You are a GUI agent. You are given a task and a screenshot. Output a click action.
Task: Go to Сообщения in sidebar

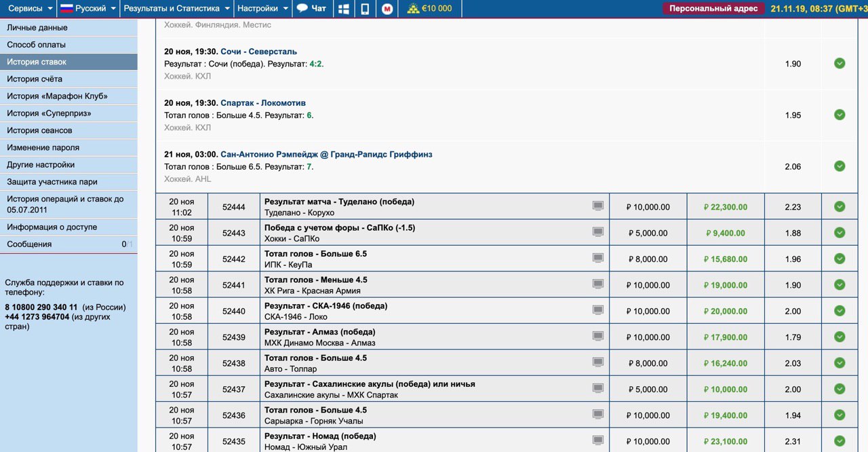click(29, 244)
